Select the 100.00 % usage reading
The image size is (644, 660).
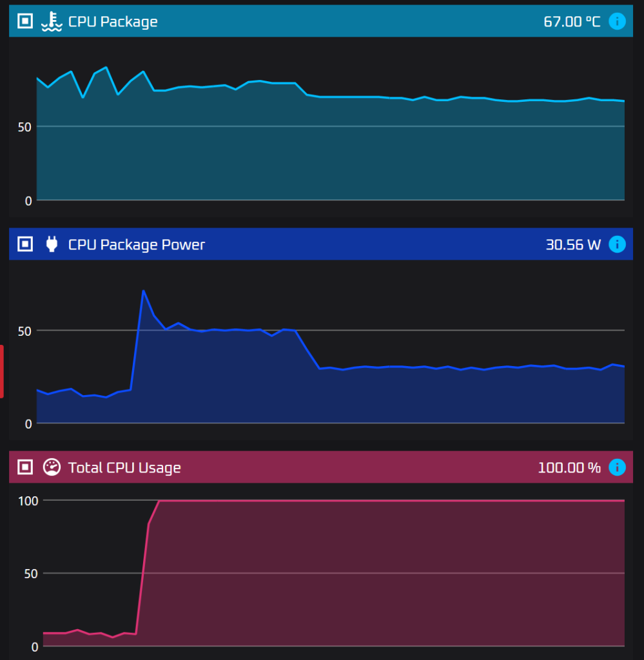569,468
